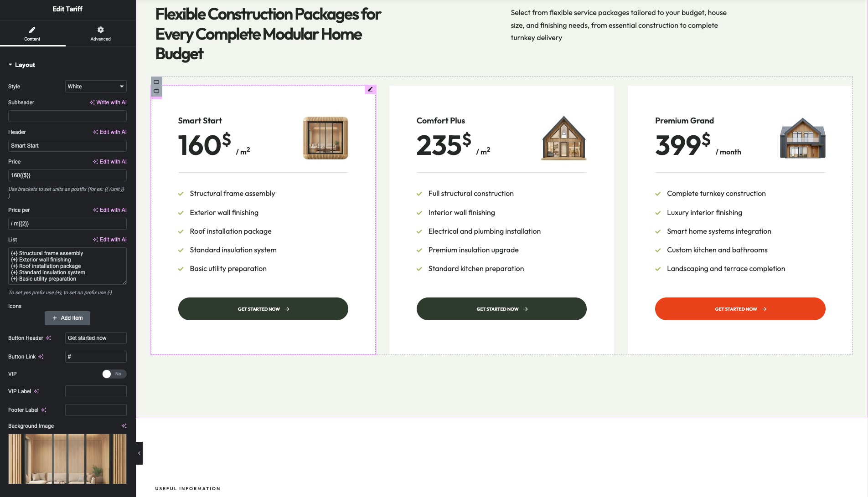Viewport: 868px width, 497px height.
Task: Click Edit with AI next to Price
Action: (x=109, y=162)
